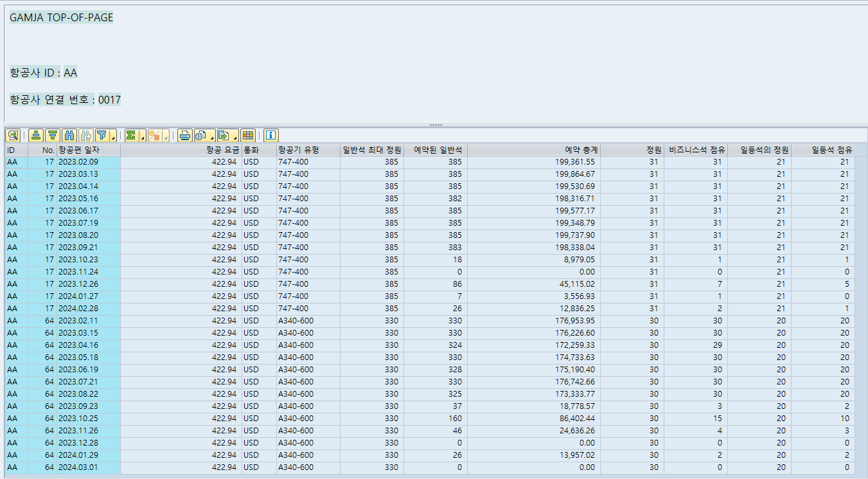Show information with the blue i icon

[271, 135]
